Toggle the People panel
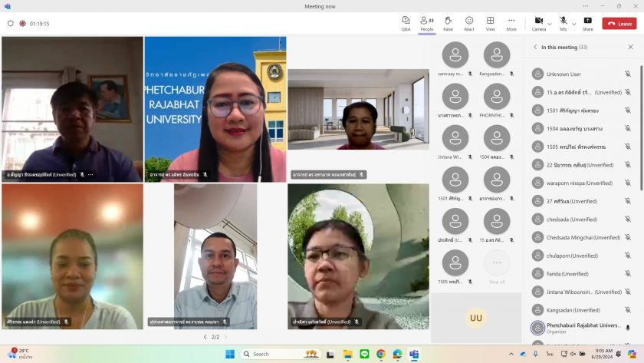Viewport: 644px width, 363px height. pos(426,23)
